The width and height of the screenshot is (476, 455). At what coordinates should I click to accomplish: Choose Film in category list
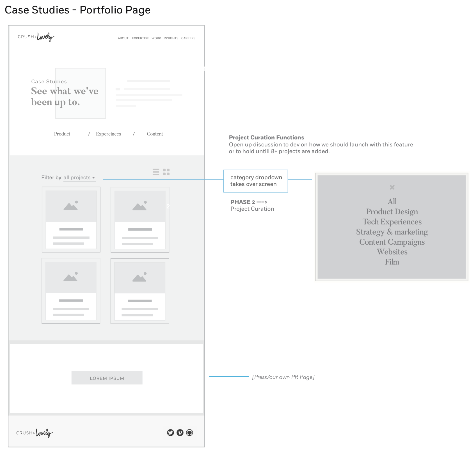point(392,262)
